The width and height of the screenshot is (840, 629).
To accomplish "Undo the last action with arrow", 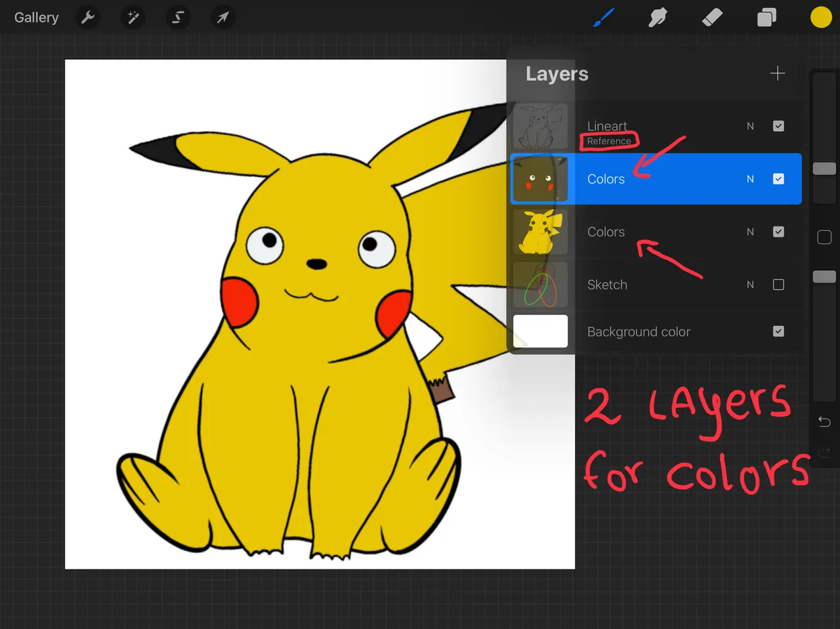I will pyautogui.click(x=824, y=422).
